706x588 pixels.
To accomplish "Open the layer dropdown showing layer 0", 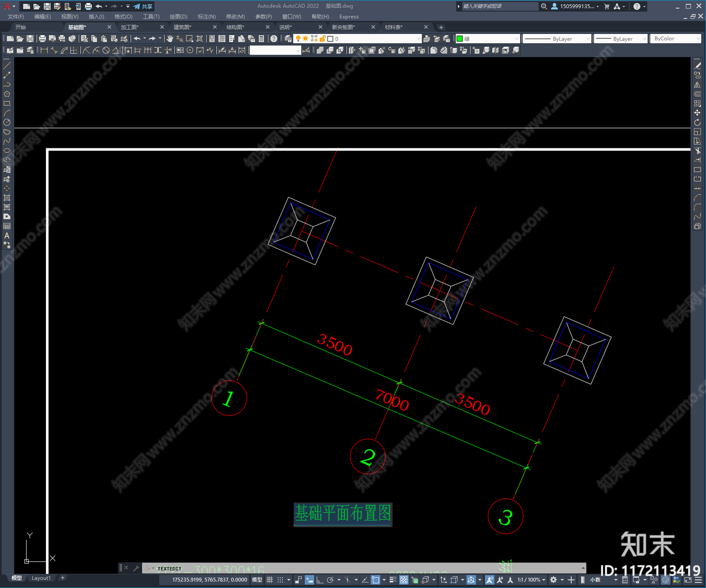I will point(358,39).
